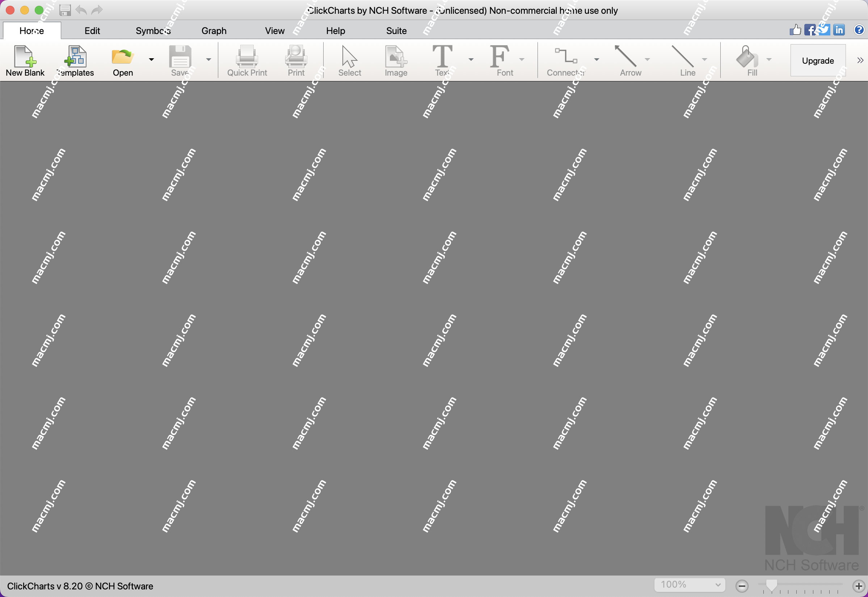The width and height of the screenshot is (868, 597).
Task: Click the Save floppy disk icon
Action: click(180, 56)
